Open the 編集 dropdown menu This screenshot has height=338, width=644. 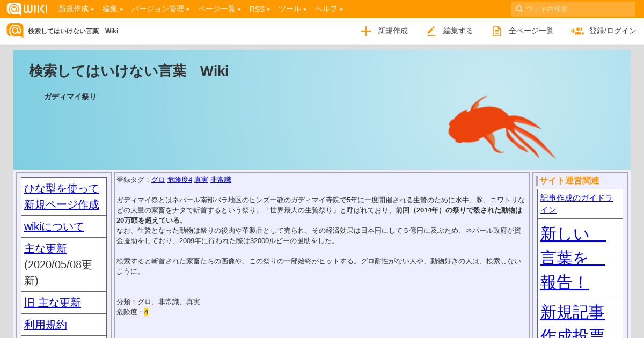(x=113, y=9)
